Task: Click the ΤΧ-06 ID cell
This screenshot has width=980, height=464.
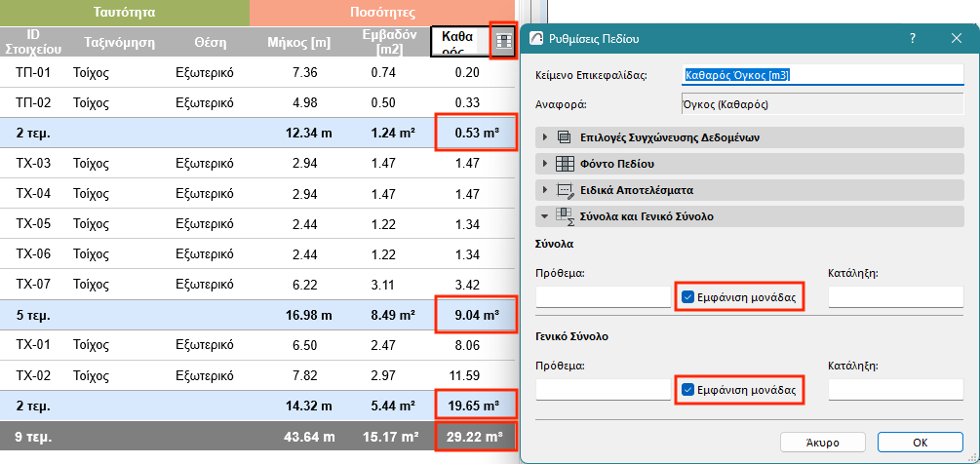Action: pyautogui.click(x=32, y=254)
